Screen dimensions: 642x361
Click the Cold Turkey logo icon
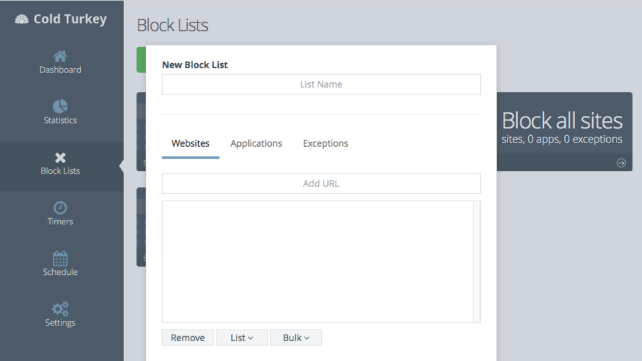click(x=22, y=19)
